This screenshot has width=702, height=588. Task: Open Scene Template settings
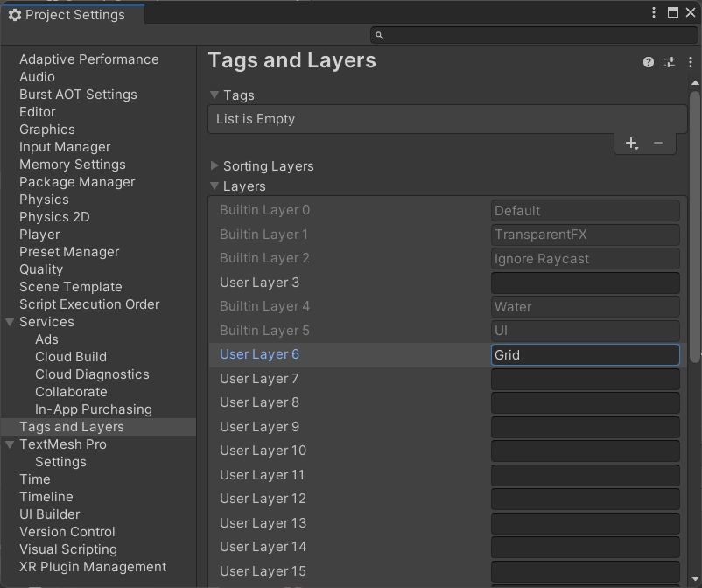71,287
